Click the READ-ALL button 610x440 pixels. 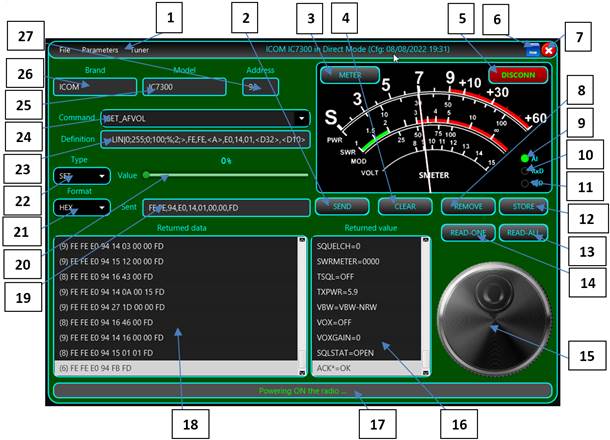tap(524, 233)
